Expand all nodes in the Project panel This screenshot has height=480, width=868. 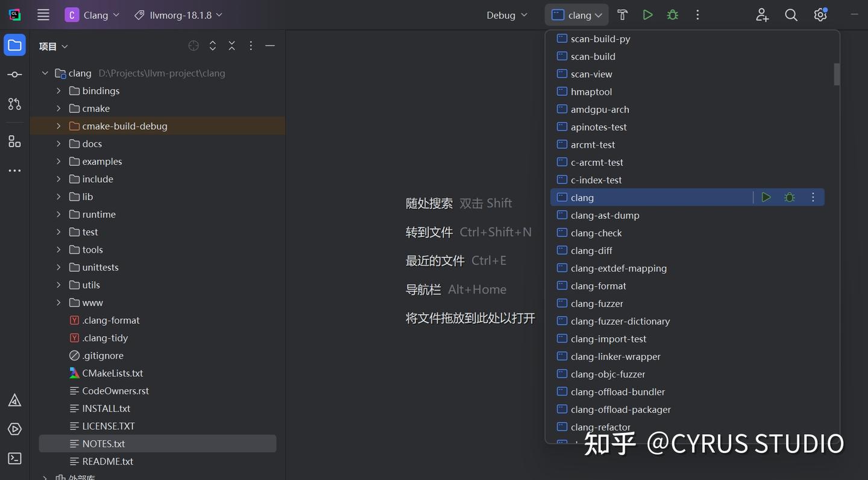click(x=212, y=45)
